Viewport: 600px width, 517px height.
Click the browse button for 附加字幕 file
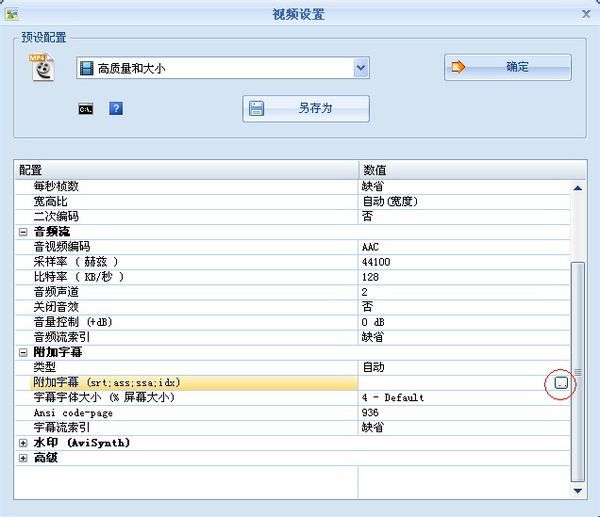561,383
